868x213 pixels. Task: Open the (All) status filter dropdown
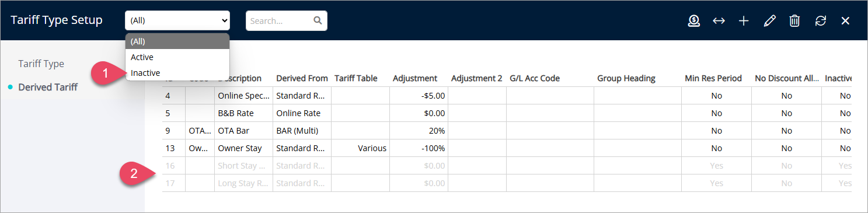177,20
